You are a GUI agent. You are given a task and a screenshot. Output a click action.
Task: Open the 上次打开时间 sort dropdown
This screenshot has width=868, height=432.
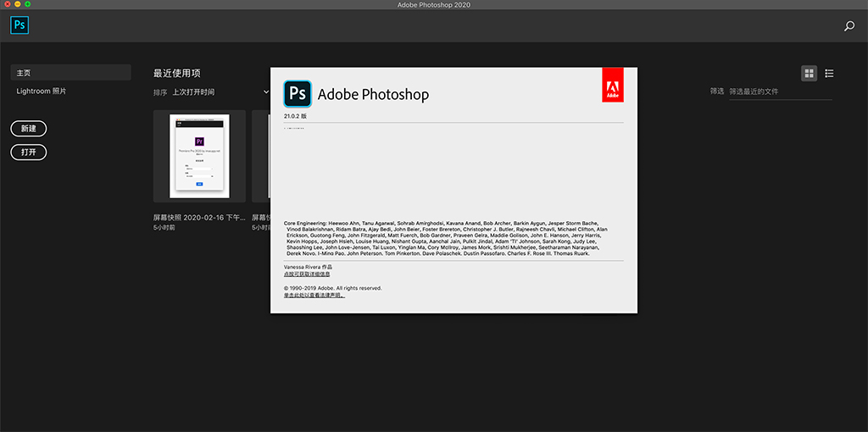point(220,91)
